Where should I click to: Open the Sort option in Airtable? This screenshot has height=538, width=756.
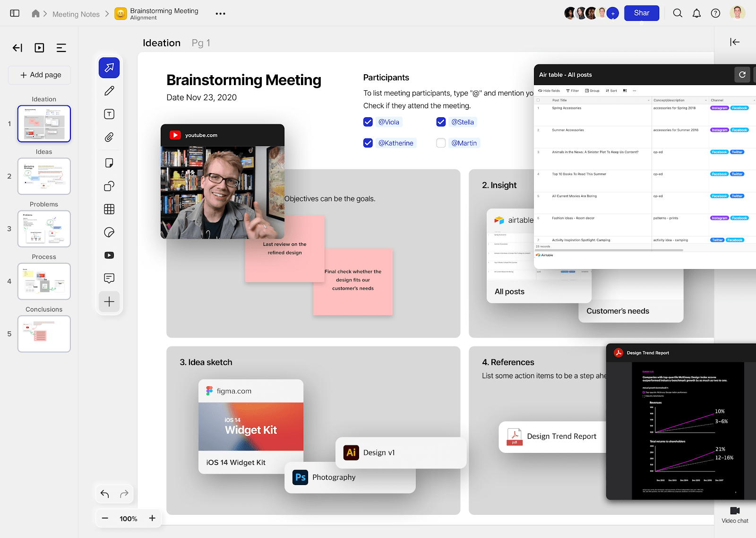(611, 91)
